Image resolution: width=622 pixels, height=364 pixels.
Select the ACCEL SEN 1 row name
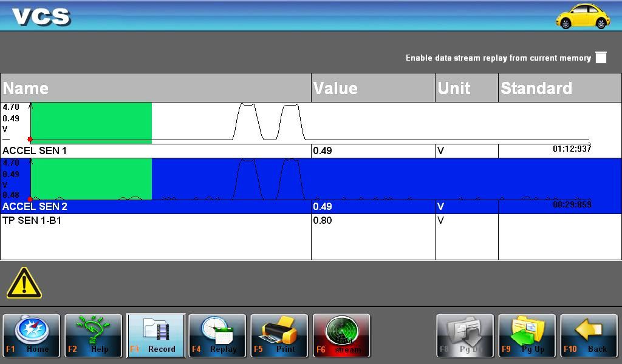(x=35, y=150)
